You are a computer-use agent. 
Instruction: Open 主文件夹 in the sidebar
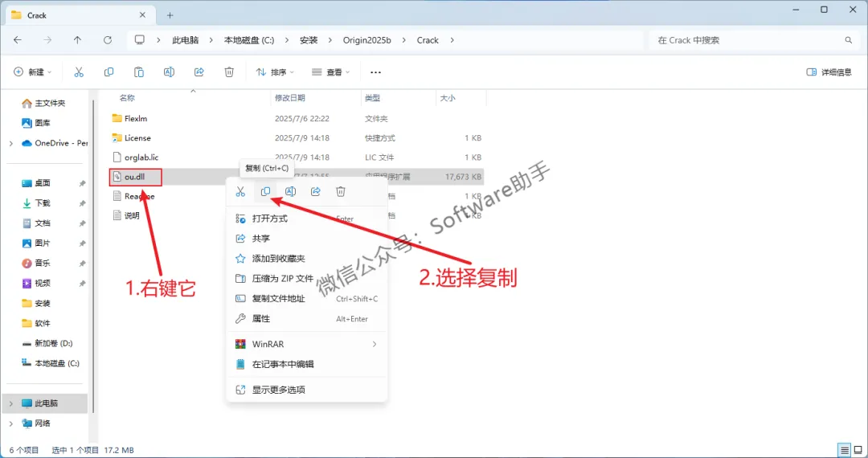43,103
